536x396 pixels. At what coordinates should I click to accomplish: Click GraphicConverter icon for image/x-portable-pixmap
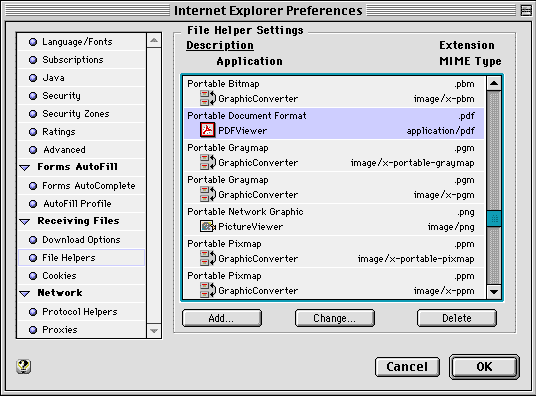[208, 258]
